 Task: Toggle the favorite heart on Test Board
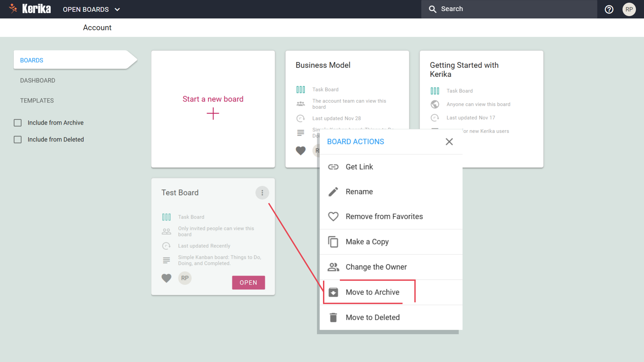tap(166, 278)
